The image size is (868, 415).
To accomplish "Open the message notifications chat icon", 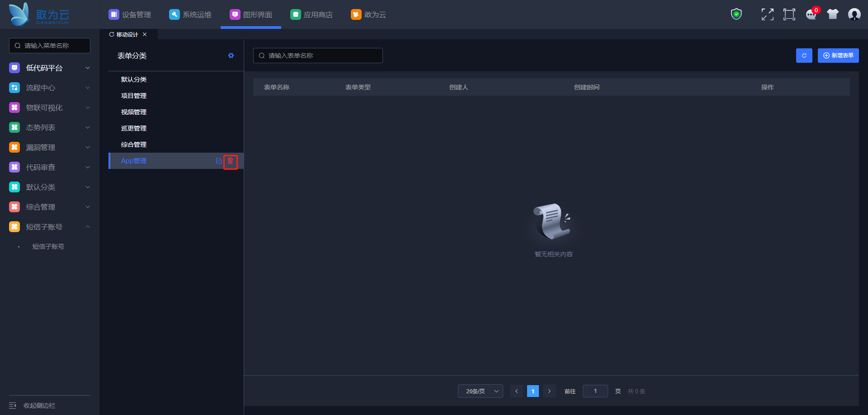I will [811, 14].
